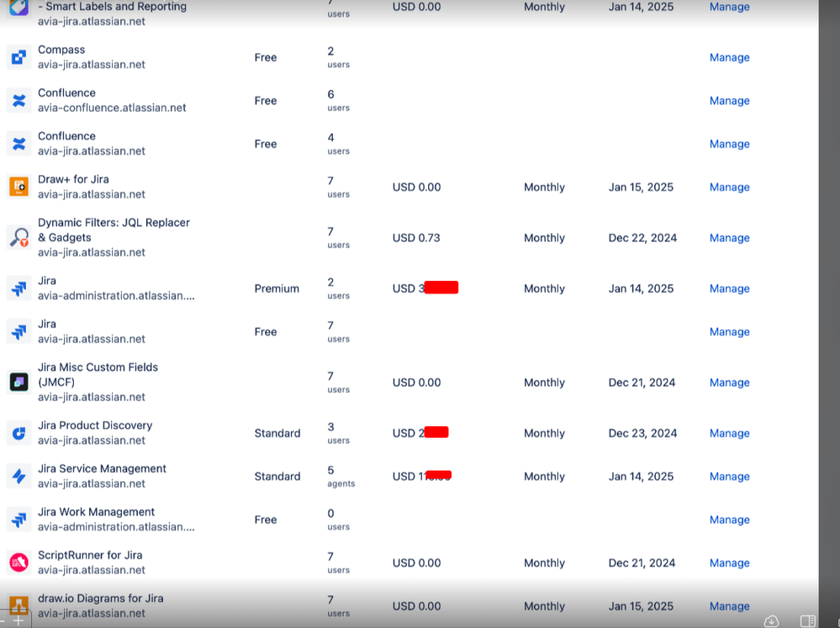The height and width of the screenshot is (628, 840).
Task: Click the Jira Misc Custom Fields icon
Action: coord(18,382)
